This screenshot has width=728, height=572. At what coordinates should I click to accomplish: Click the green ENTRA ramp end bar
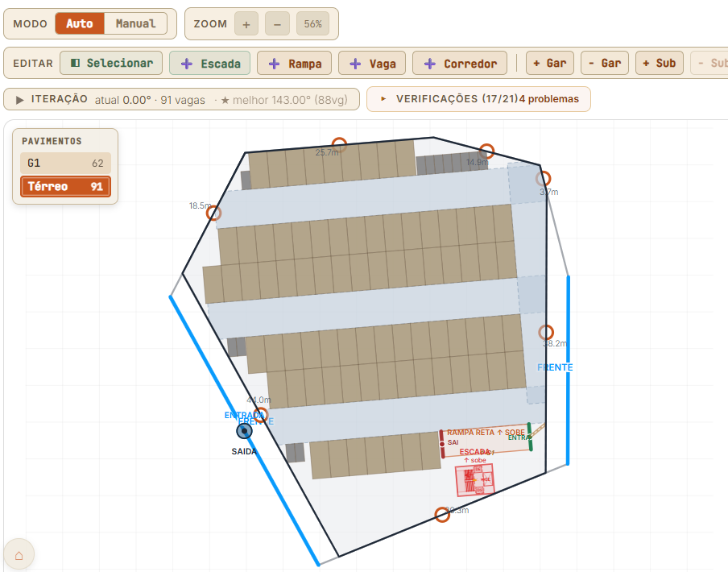click(530, 437)
